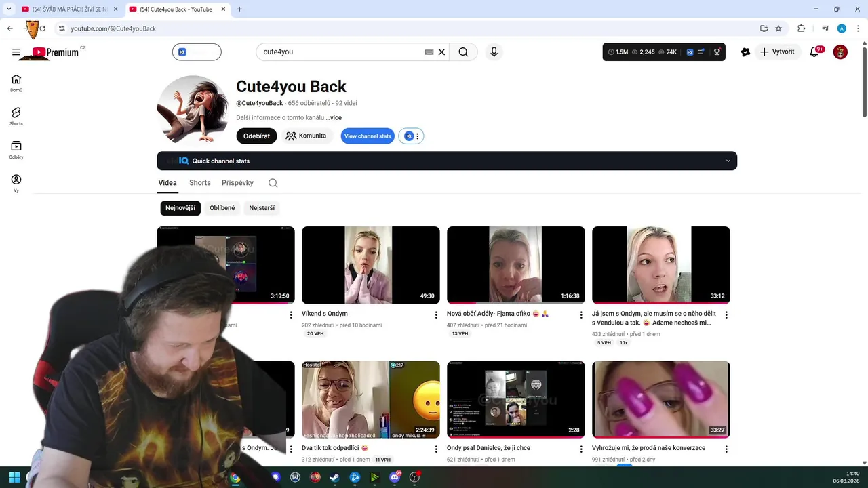The width and height of the screenshot is (868, 488).
Task: Switch to the Videa tab
Action: (x=167, y=183)
